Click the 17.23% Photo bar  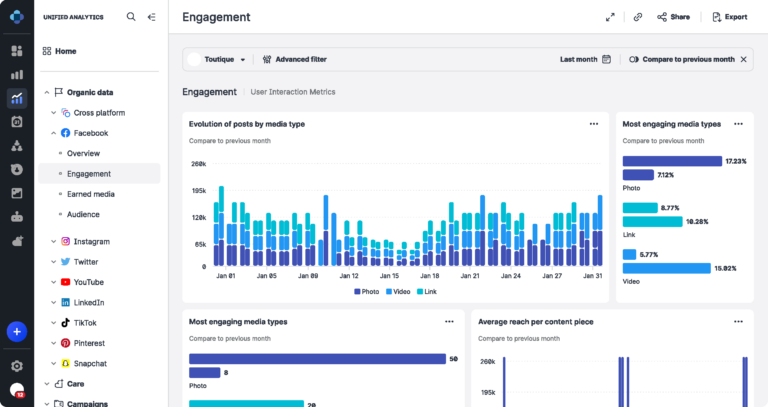(x=672, y=161)
